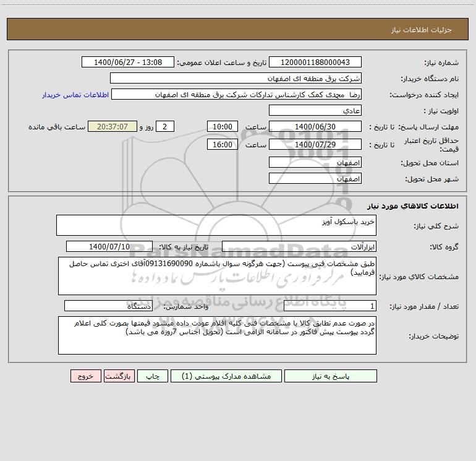This screenshot has height=461, width=476.
Task: Click goods specifications text box
Action: (217, 276)
